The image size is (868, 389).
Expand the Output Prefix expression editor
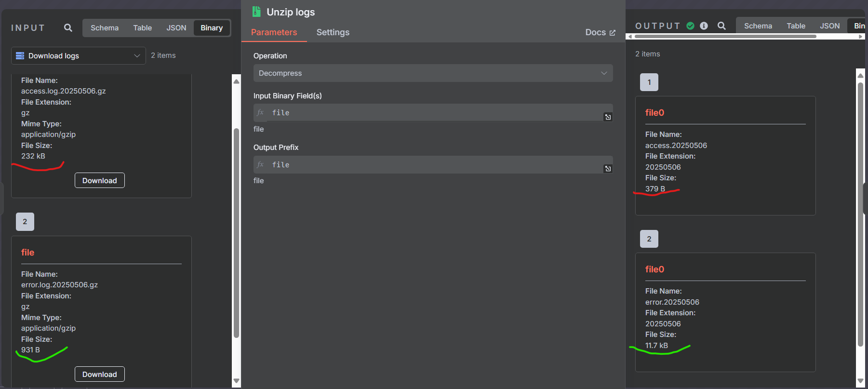(608, 169)
